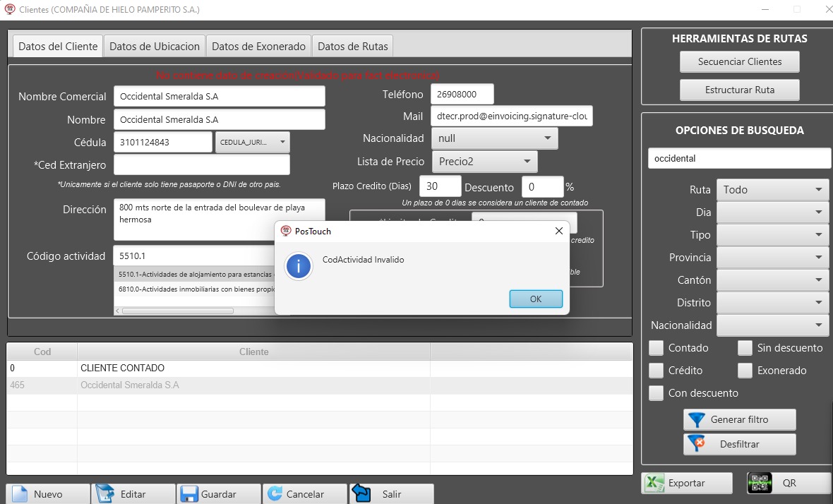Check the Con descuento option
This screenshot has height=504, width=833.
click(657, 393)
